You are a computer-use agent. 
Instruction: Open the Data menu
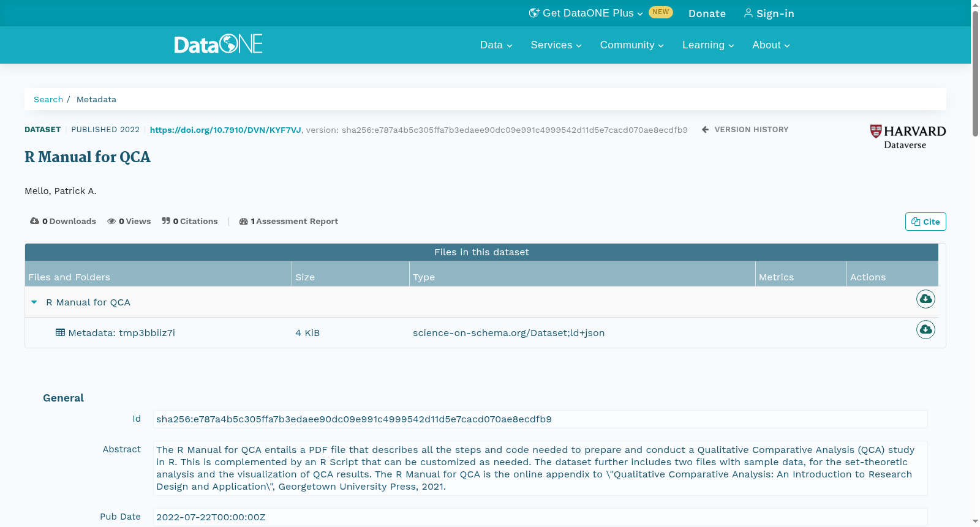click(496, 45)
